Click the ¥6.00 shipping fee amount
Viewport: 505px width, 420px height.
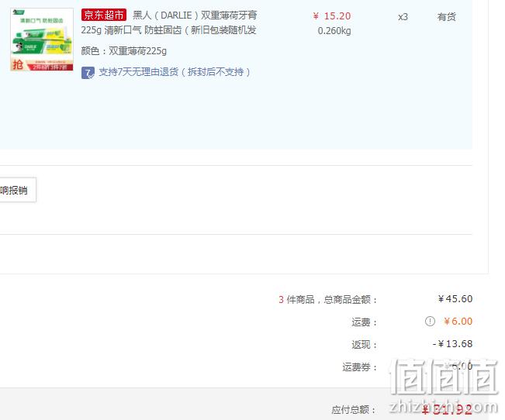point(458,321)
